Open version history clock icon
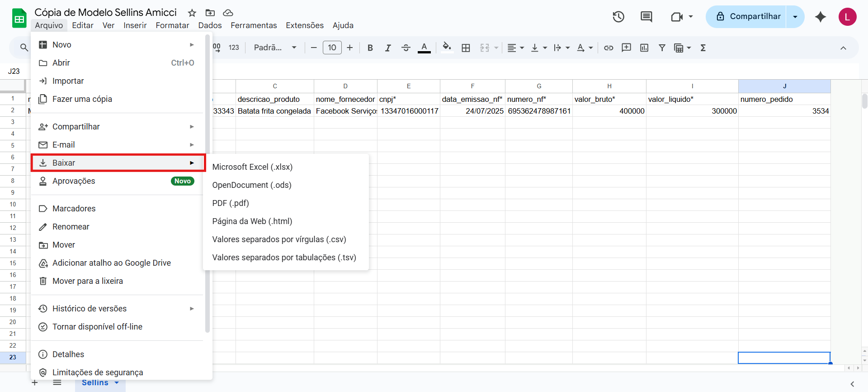Screen dimensions: 868x392 618,17
